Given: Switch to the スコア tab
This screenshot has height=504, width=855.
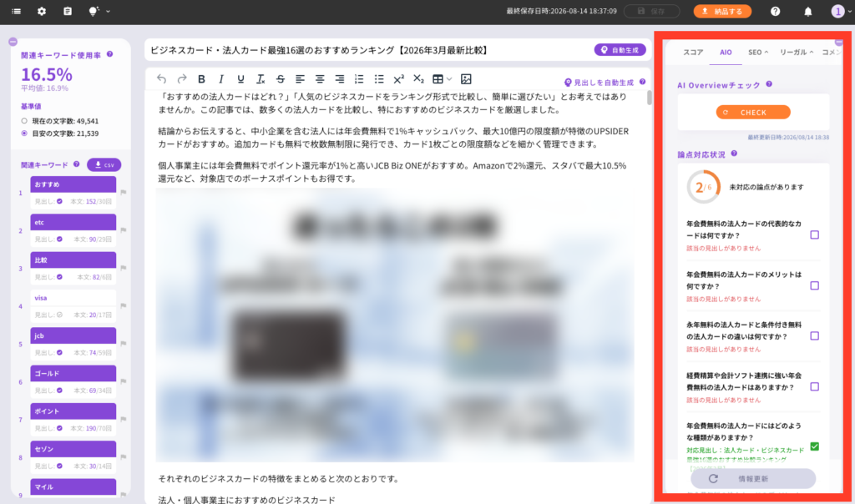Looking at the screenshot, I should [693, 53].
